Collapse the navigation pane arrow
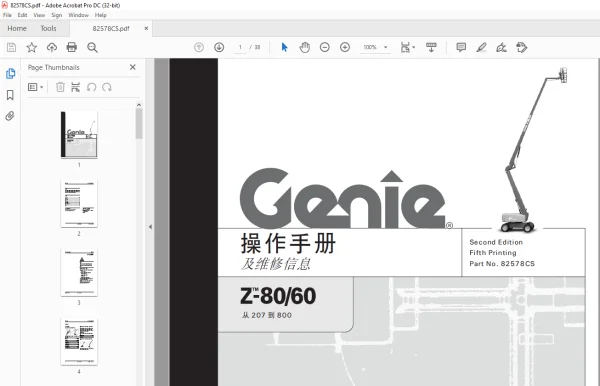The height and width of the screenshot is (386, 600). point(150,227)
